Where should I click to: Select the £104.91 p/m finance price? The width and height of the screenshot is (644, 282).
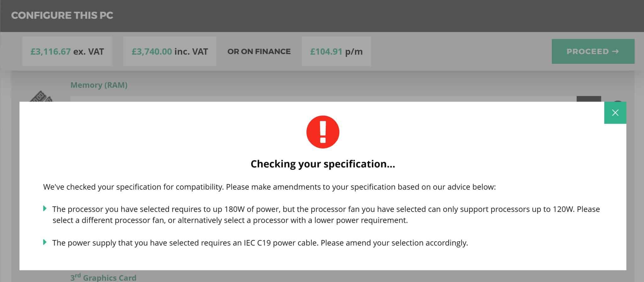pos(336,52)
